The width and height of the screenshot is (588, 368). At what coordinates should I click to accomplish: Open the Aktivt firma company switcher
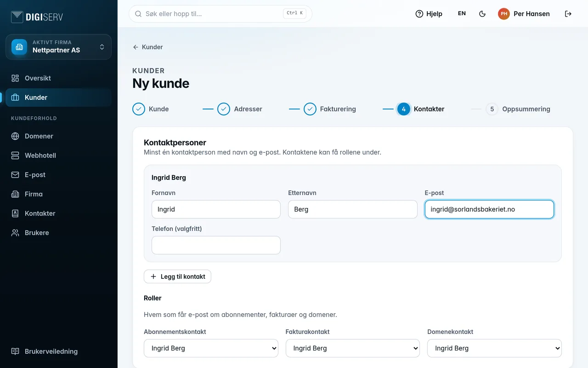(58, 47)
